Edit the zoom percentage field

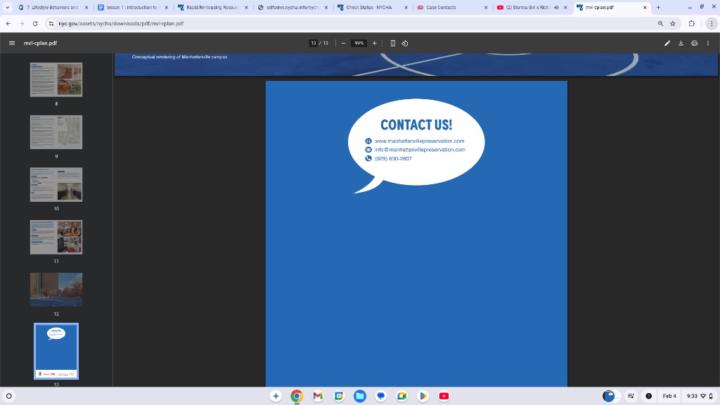click(359, 43)
